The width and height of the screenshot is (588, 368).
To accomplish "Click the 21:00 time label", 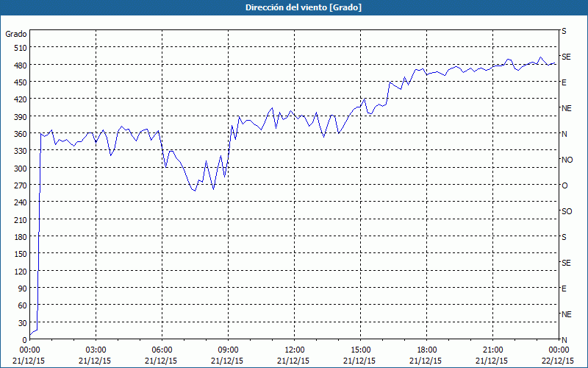I will [x=492, y=350].
